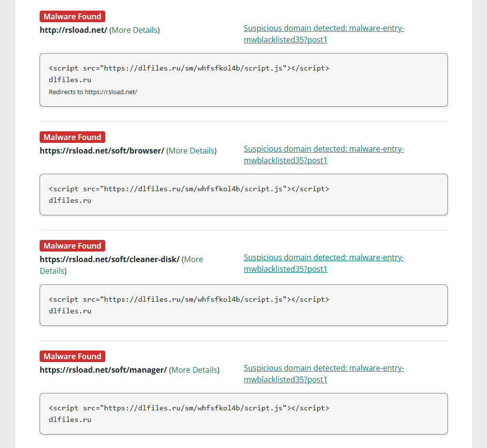Select the bold http://rsload.net/ URL heading
The height and width of the screenshot is (448, 487).
(73, 29)
